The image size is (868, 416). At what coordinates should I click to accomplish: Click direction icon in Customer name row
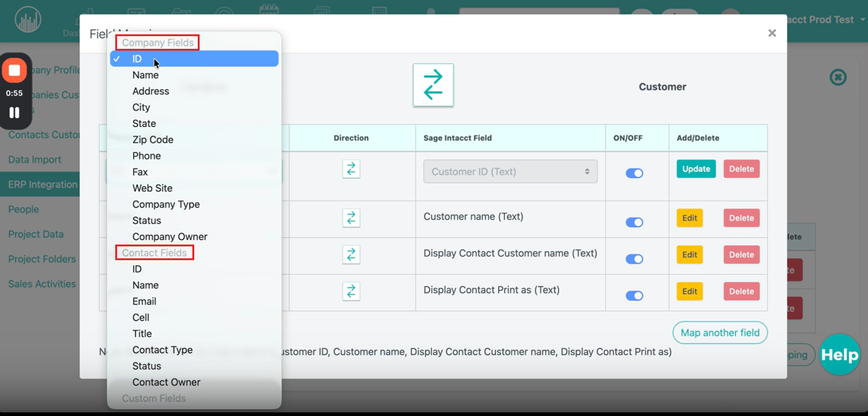tap(351, 218)
